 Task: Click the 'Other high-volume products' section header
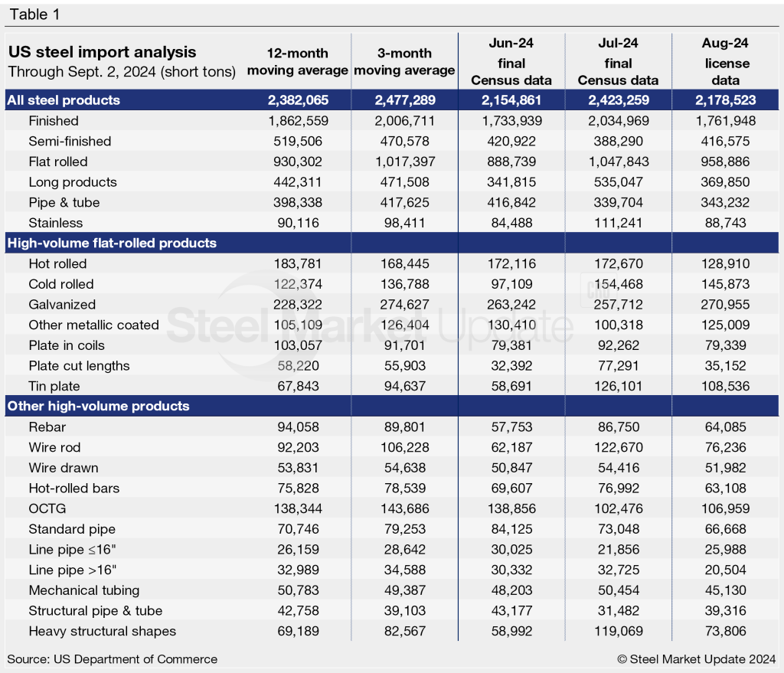98,406
